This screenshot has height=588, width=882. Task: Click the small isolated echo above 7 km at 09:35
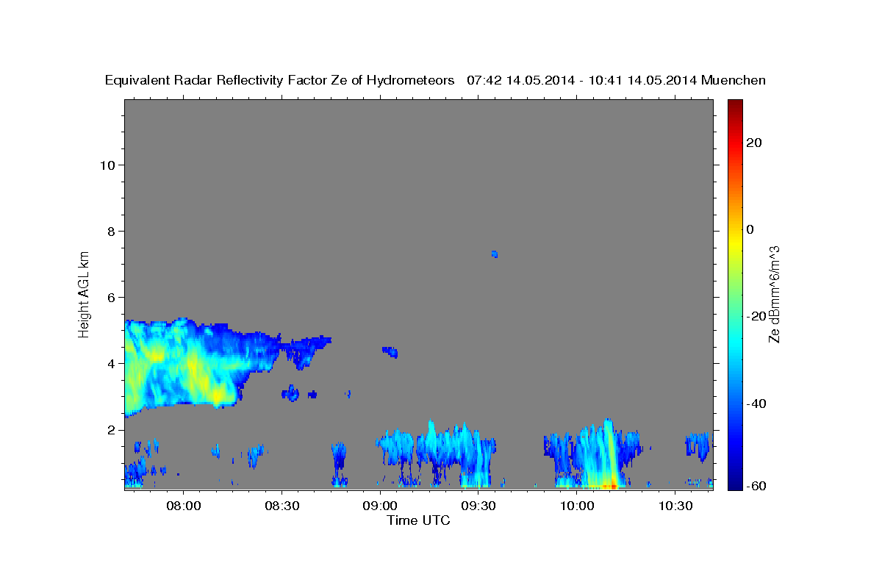[x=495, y=254]
